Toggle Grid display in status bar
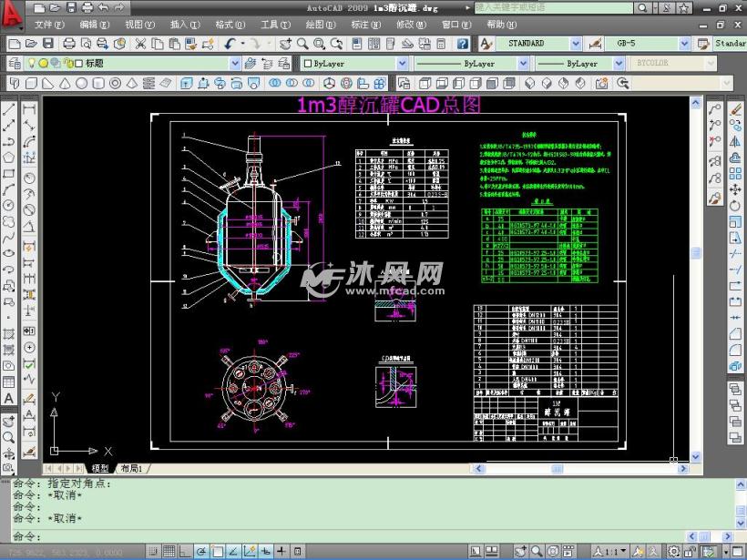 coord(170,551)
